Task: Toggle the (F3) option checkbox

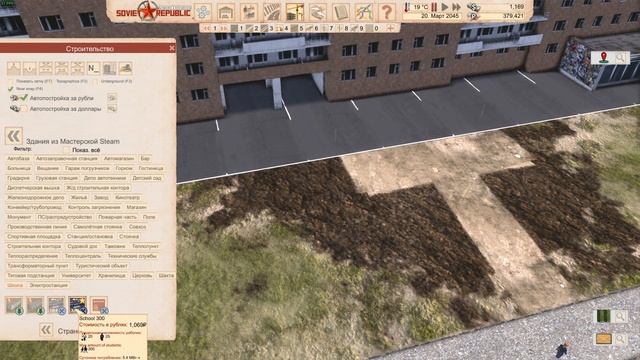Action: click(x=96, y=81)
